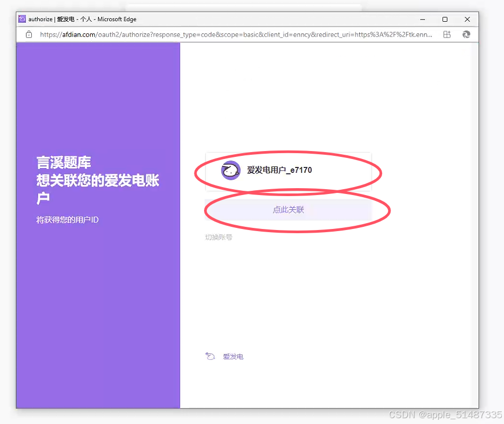Click the 爱发电 bird logo icon at bottom
Image resolution: width=504 pixels, height=424 pixels.
pyautogui.click(x=210, y=356)
